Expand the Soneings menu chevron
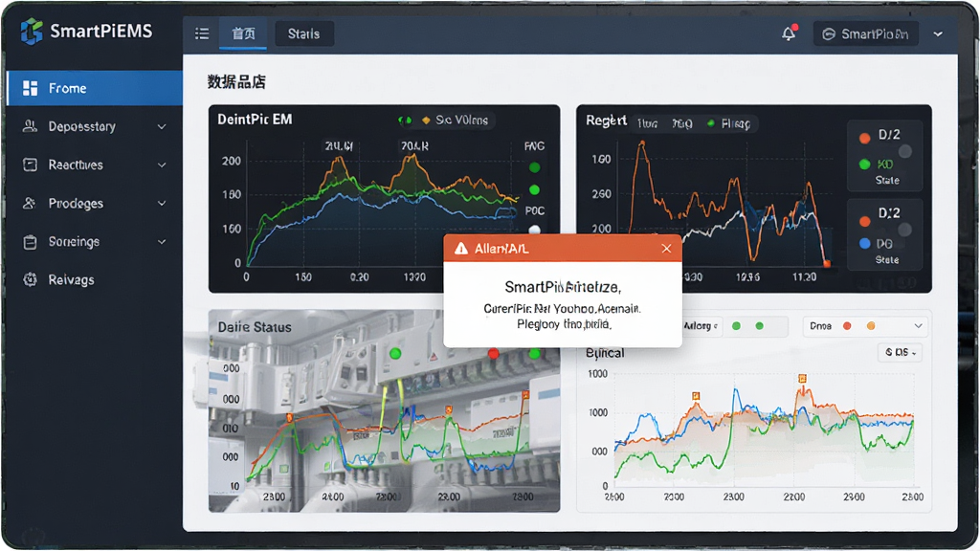 click(x=162, y=242)
